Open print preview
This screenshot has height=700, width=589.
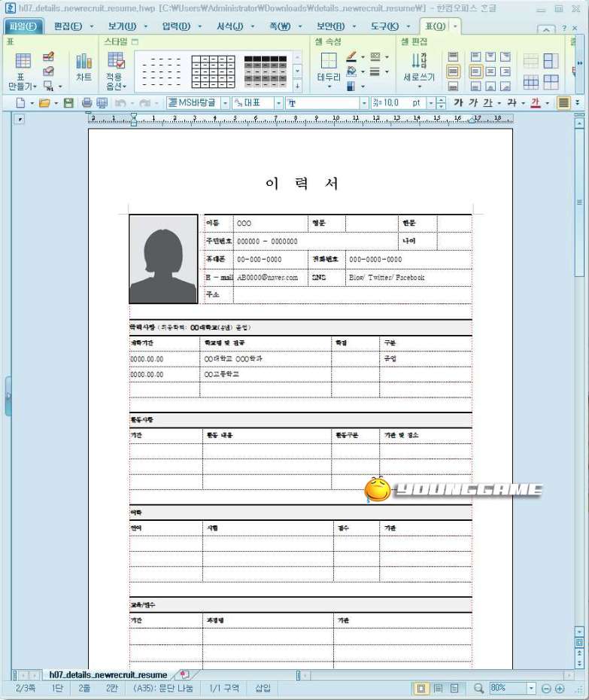tap(102, 103)
